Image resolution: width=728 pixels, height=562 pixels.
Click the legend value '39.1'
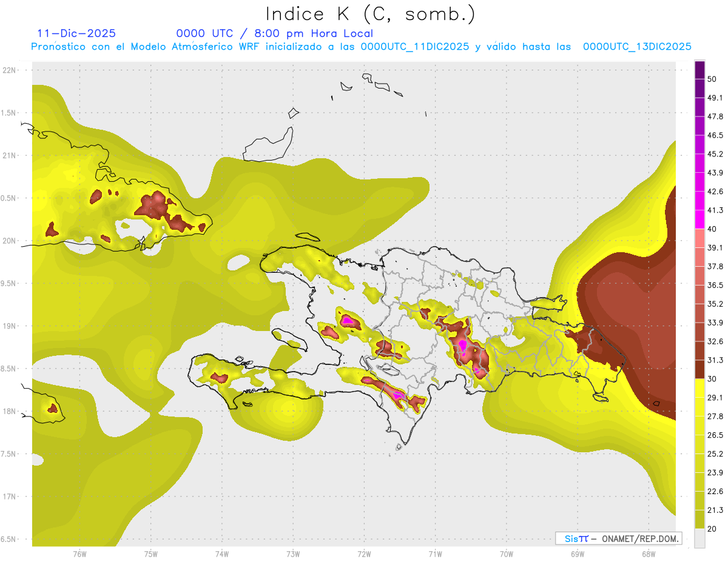[x=715, y=247]
